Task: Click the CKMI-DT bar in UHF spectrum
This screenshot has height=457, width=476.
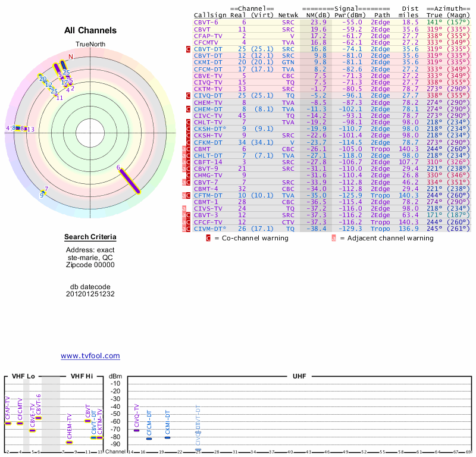Action: [x=167, y=437]
